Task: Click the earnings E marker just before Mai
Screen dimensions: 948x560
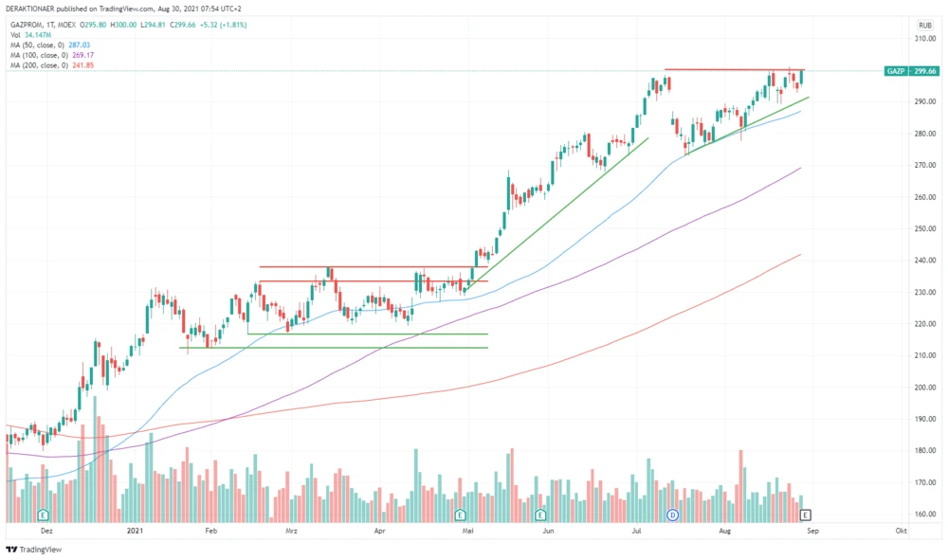Action: (460, 515)
